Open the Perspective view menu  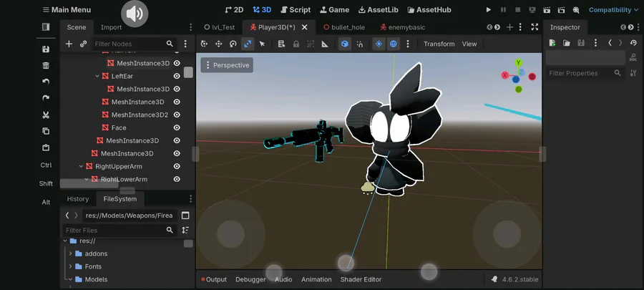tap(227, 65)
